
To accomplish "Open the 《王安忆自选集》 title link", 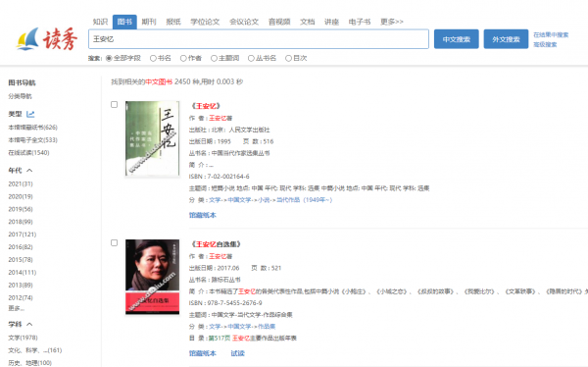I will [216, 244].
